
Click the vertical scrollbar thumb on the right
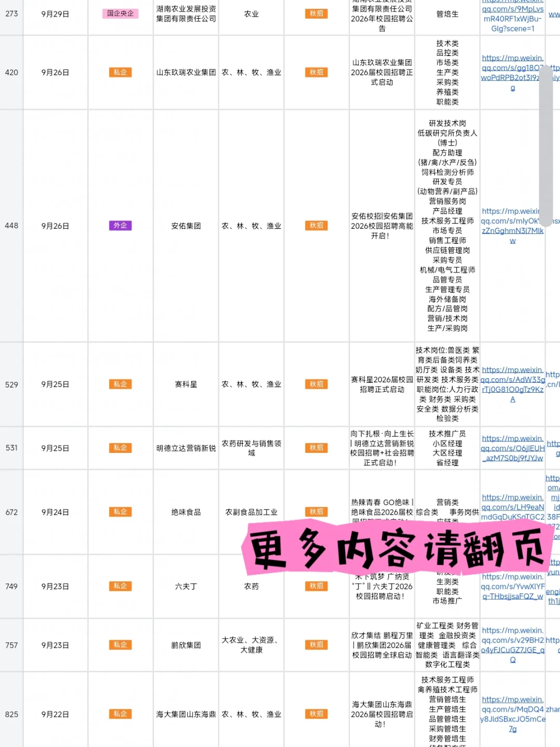546,145
